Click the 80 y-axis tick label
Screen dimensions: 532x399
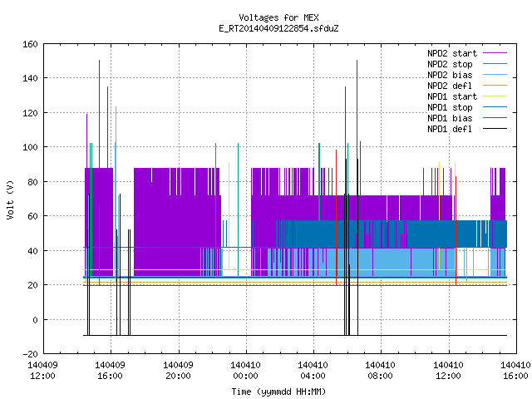click(x=32, y=182)
